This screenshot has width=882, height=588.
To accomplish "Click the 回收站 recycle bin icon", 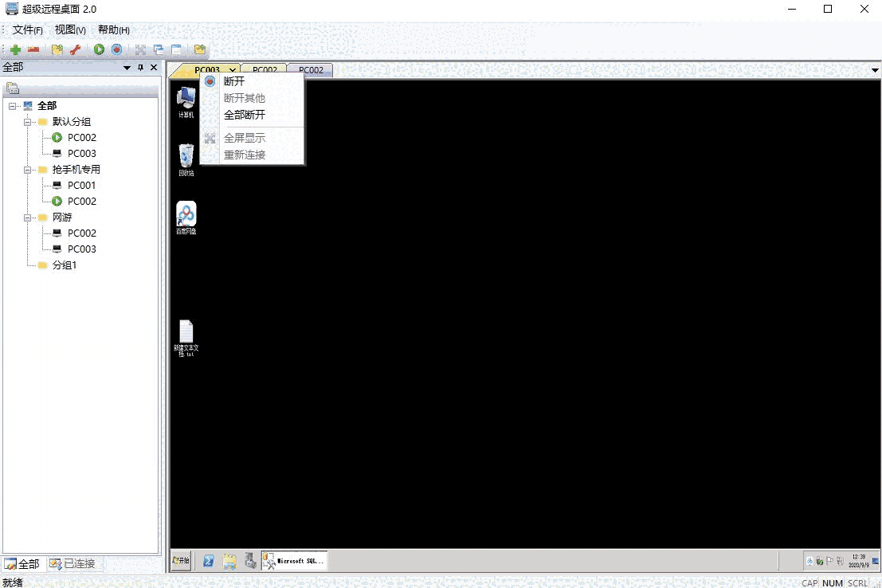I will [186, 160].
